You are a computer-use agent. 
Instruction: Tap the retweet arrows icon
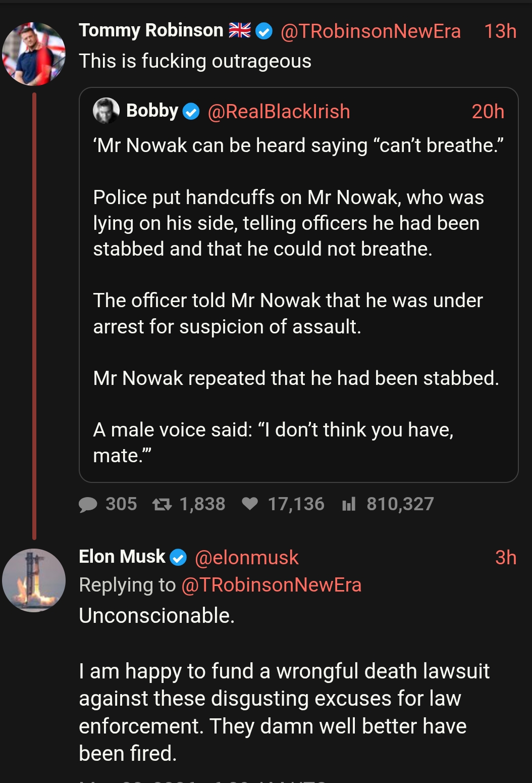coord(162,504)
